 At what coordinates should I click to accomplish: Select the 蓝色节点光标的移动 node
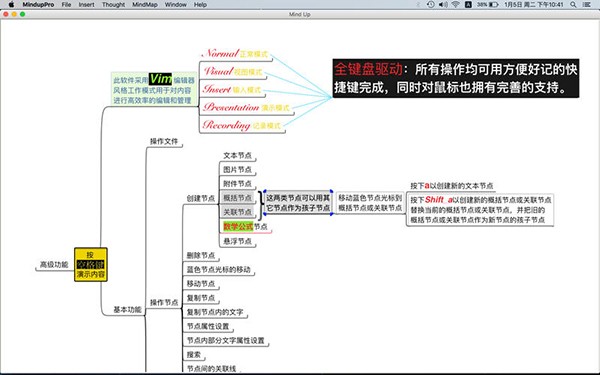pyautogui.click(x=218, y=269)
